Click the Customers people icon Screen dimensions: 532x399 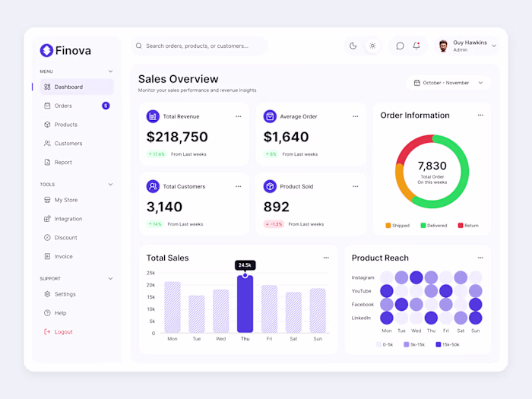coord(47,143)
